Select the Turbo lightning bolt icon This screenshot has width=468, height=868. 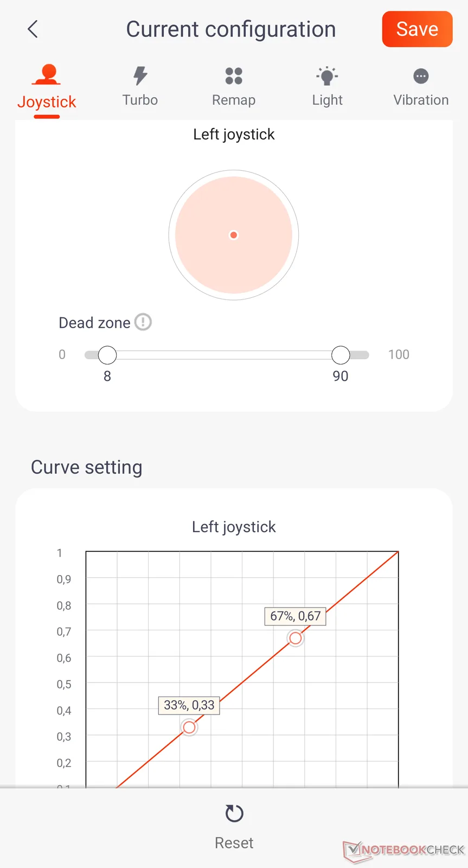(140, 76)
